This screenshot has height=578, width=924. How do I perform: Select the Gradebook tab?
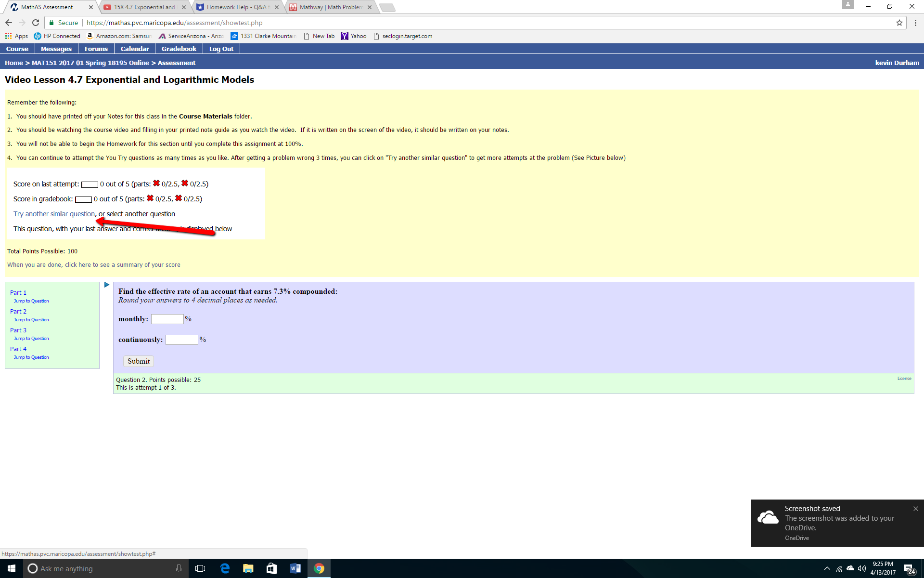point(178,49)
